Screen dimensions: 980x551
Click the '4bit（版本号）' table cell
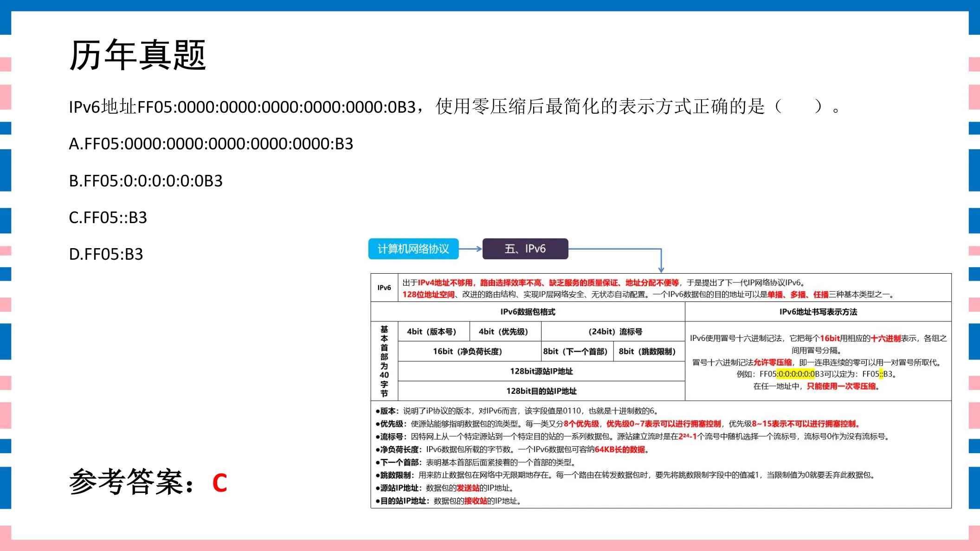[x=433, y=331]
